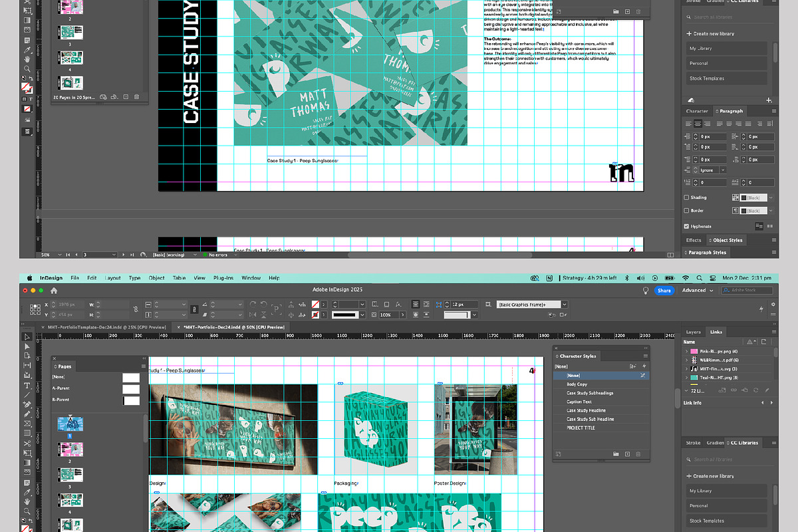Toggle align left in Paragraph panel
798x532 pixels.
pos(688,124)
